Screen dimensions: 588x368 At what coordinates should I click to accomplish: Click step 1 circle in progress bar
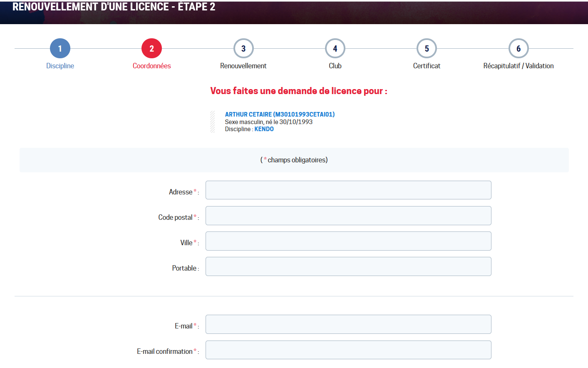pyautogui.click(x=60, y=49)
